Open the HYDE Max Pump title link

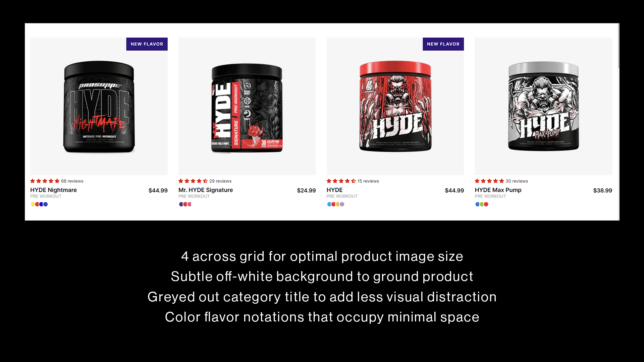coord(498,190)
